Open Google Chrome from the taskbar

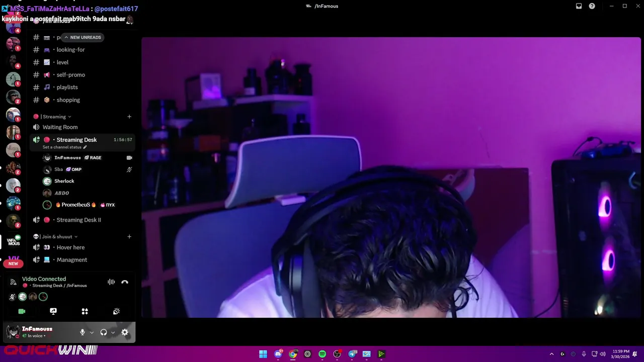[x=293, y=354]
